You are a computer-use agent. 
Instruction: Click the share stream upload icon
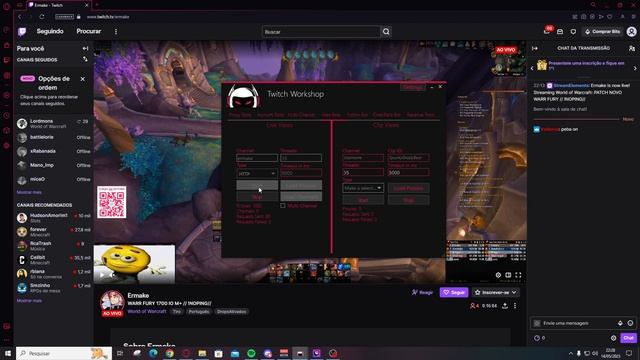(x=505, y=306)
